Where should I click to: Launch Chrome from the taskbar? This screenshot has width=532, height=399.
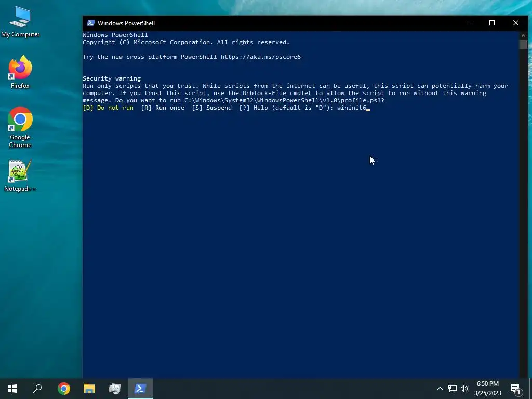tap(64, 389)
